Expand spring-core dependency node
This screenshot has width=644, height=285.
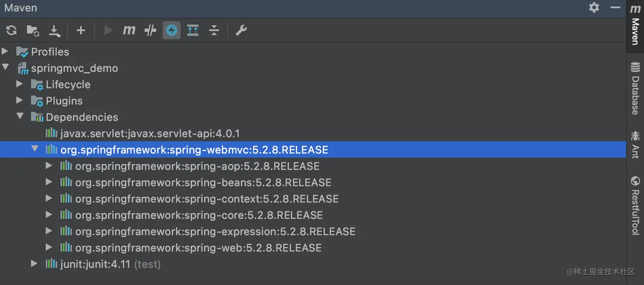click(49, 214)
